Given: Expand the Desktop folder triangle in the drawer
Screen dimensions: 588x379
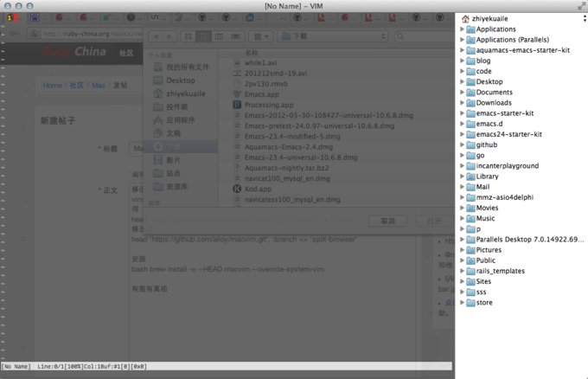Looking at the screenshot, I should (x=462, y=81).
